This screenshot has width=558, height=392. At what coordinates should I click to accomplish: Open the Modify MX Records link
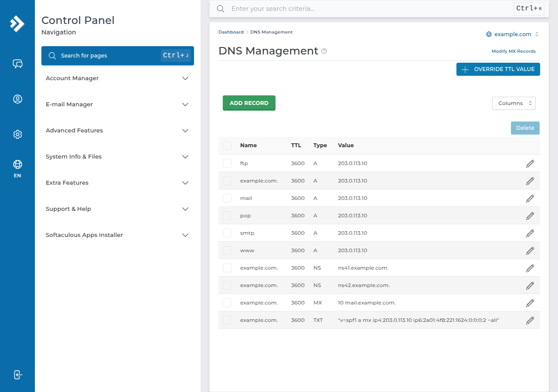click(514, 51)
